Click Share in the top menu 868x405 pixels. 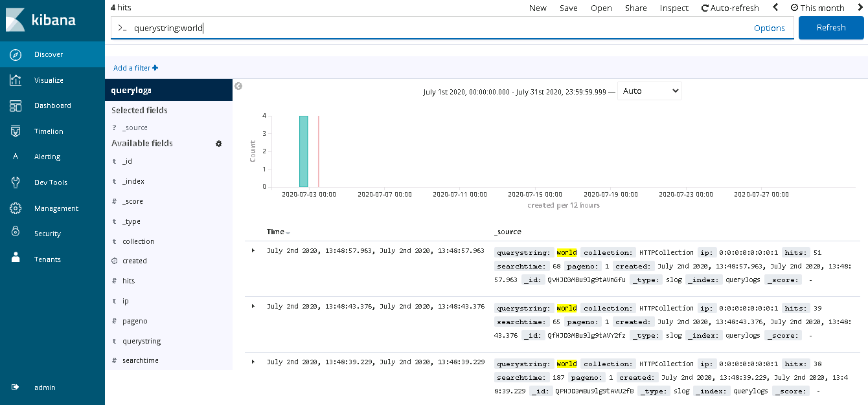(636, 8)
